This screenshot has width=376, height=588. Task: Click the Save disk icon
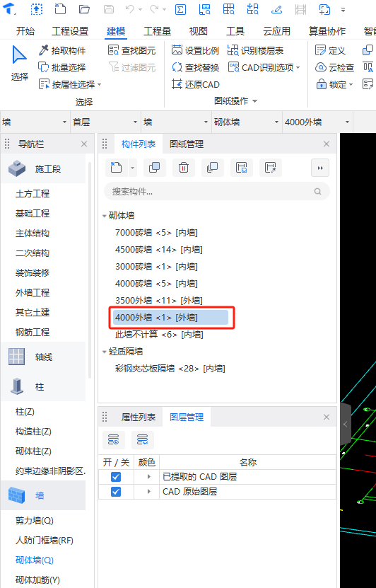[x=109, y=9]
